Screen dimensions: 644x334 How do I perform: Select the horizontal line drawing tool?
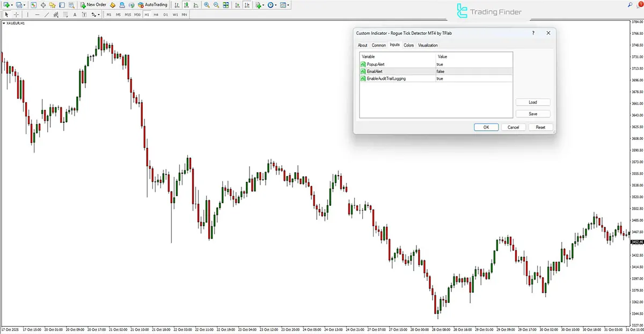click(36, 14)
